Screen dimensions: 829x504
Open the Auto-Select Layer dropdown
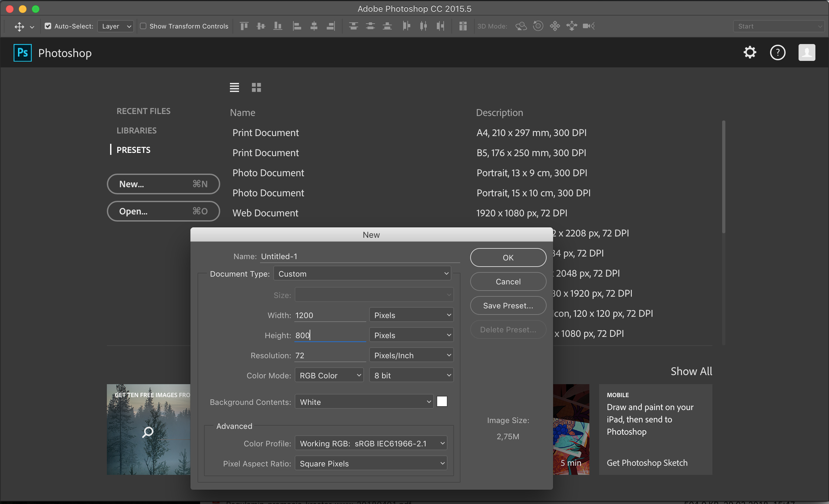(115, 26)
